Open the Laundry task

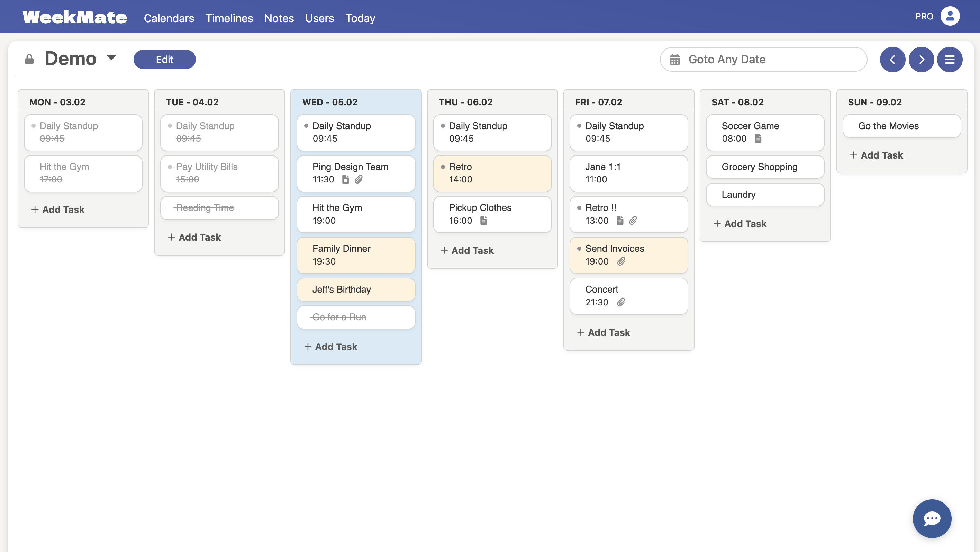click(765, 195)
